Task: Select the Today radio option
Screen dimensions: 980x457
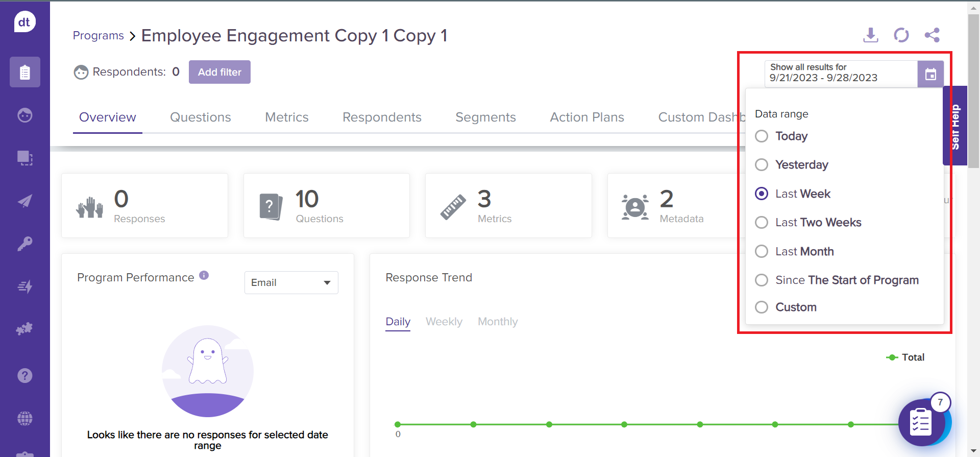Action: point(762,136)
